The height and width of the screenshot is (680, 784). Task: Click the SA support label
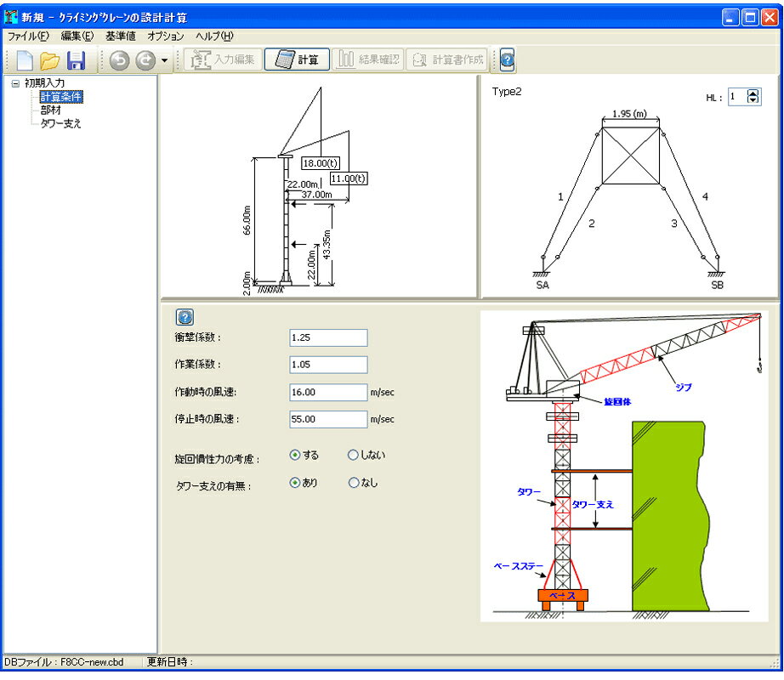click(x=543, y=286)
